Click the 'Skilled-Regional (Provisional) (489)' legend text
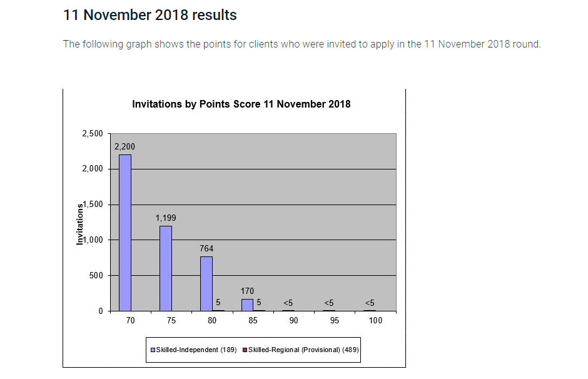Screen dimensions: 588x379 tap(303, 350)
